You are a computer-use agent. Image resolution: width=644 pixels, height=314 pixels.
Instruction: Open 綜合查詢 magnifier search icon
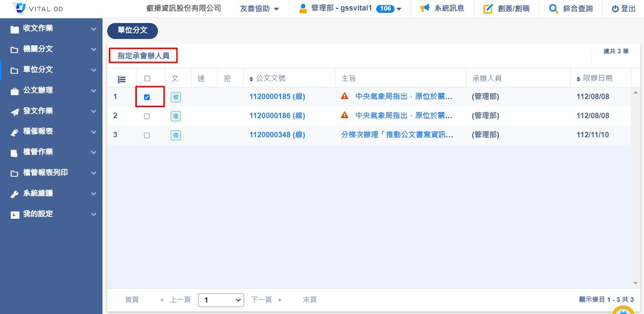(553, 8)
